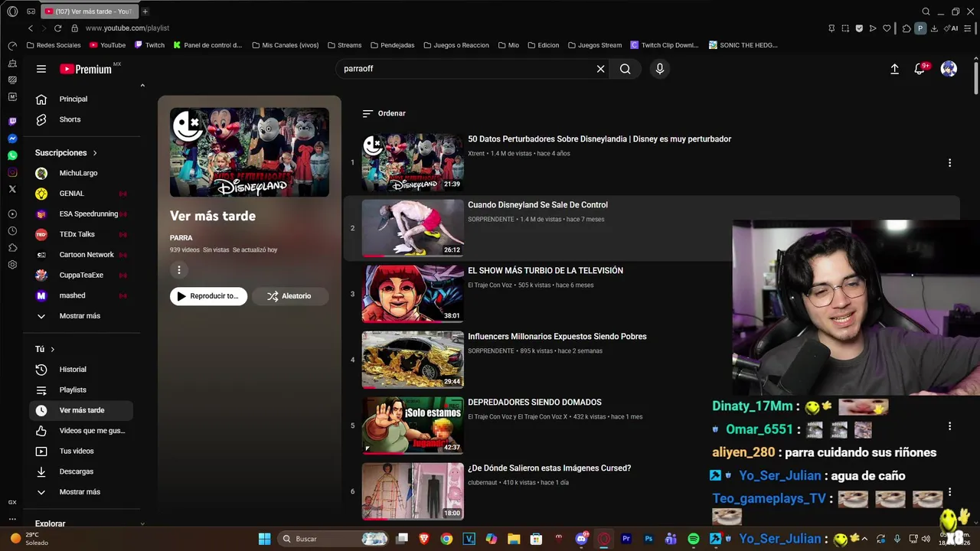The image size is (980, 551).
Task: Click the browser address bar URL
Action: point(127,28)
